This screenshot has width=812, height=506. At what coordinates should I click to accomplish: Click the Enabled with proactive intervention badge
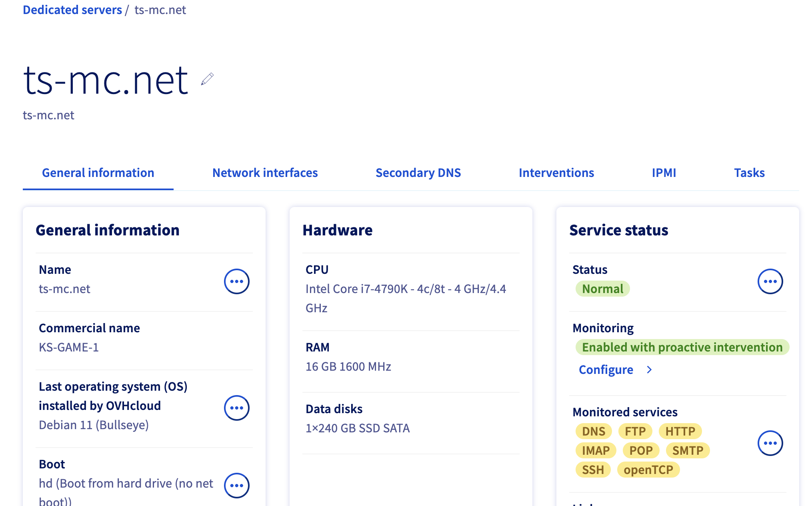682,347
